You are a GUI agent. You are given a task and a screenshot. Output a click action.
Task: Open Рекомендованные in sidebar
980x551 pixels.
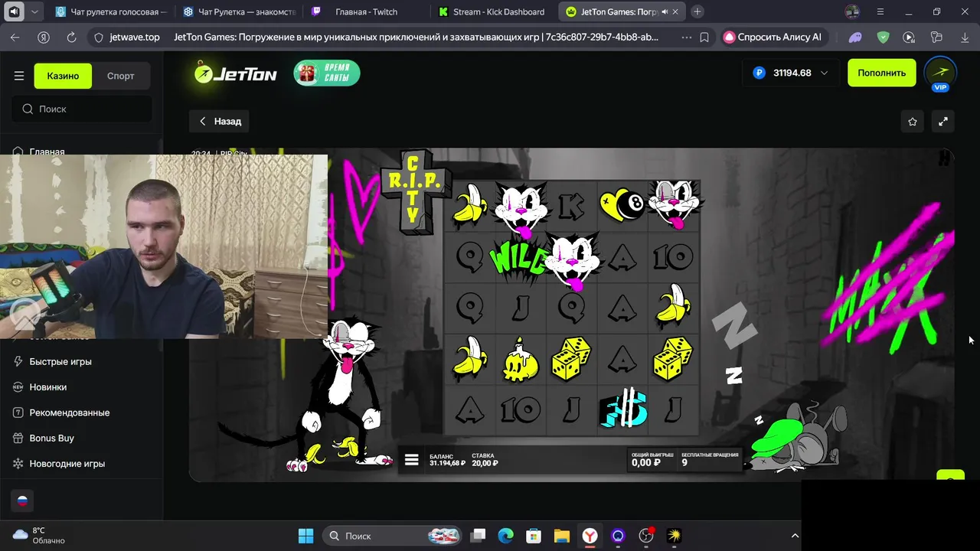pos(70,412)
